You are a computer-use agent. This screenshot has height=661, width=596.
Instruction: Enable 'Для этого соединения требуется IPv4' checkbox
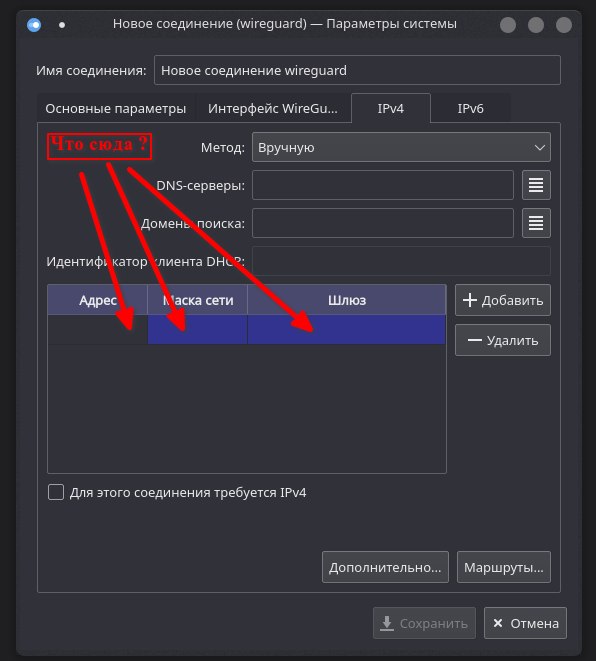tap(56, 492)
